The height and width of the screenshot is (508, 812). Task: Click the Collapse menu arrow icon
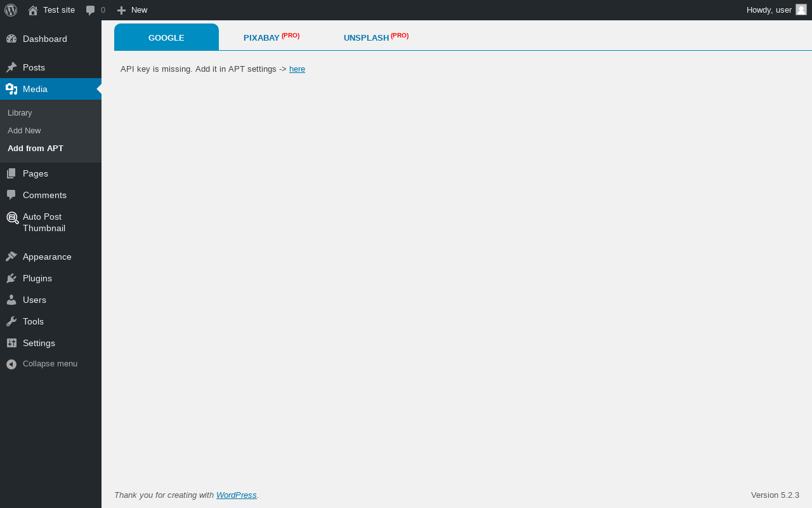(11, 364)
